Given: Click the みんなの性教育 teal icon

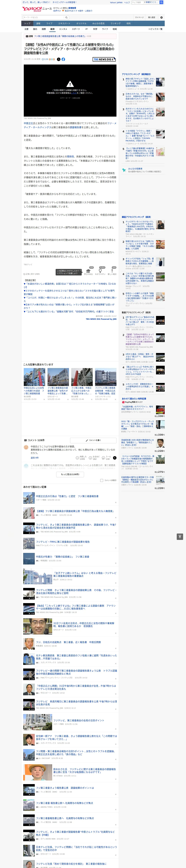Looking at the screenshot, I should [124, 170].
